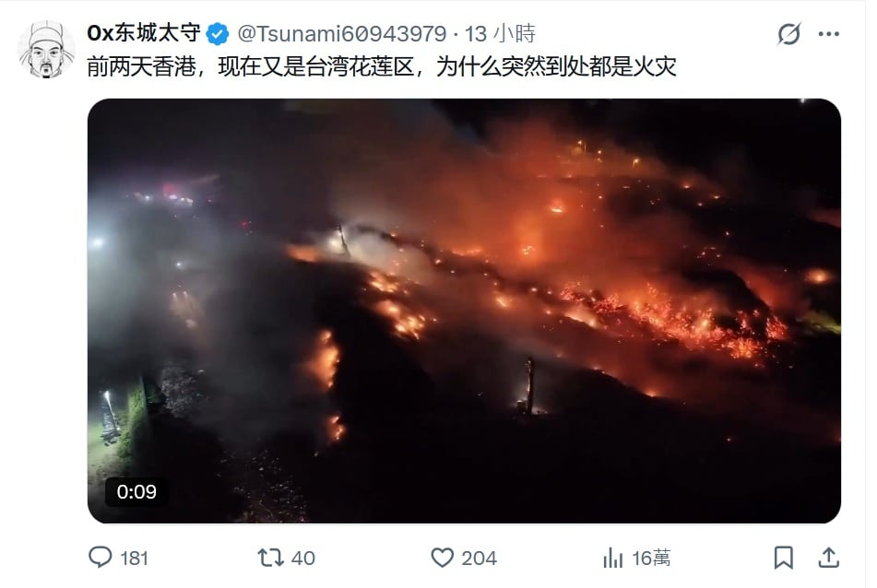The image size is (877, 588).
Task: Play the fire video
Action: pyautogui.click(x=464, y=311)
